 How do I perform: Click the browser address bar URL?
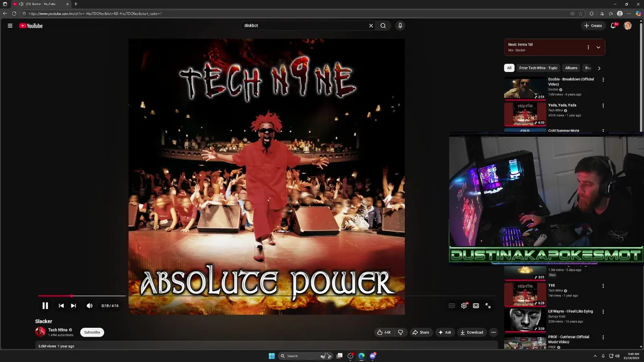pos(95,14)
